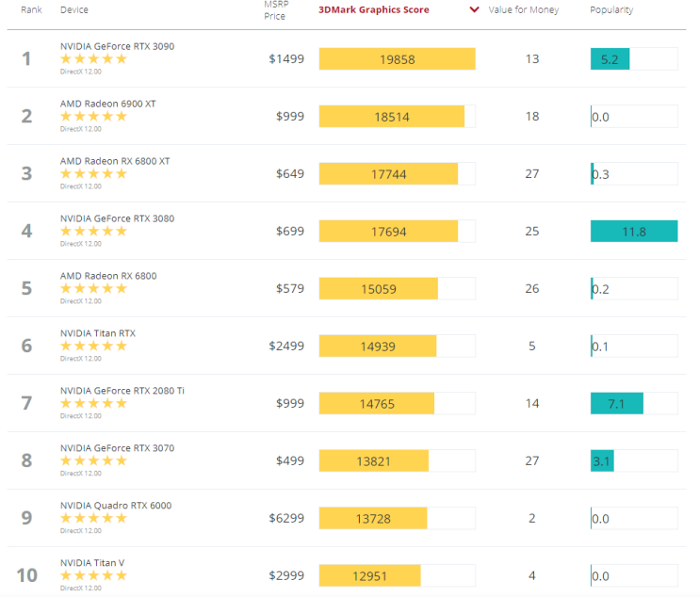Click the star rating under RTX 2080 Ti
This screenshot has height=597, width=700.
click(94, 403)
